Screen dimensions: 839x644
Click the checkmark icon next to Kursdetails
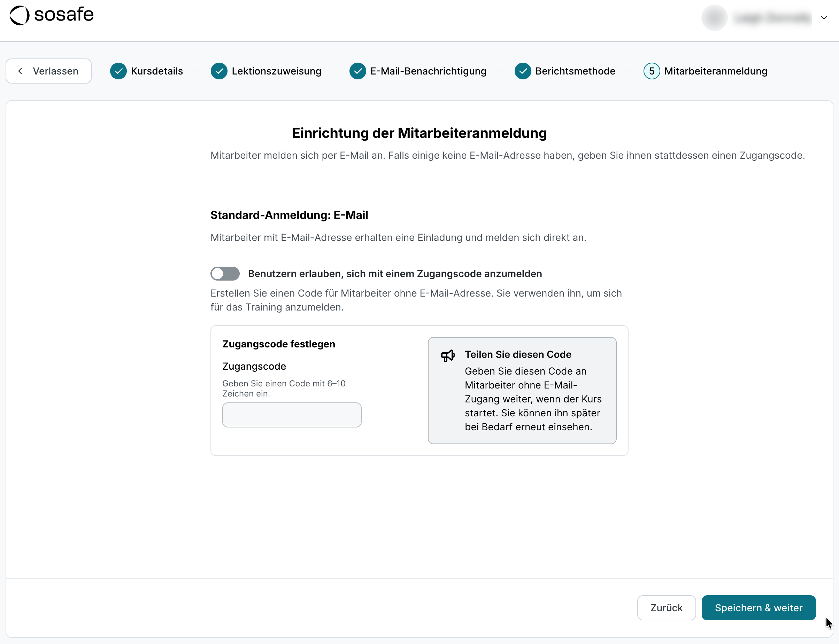tap(118, 71)
